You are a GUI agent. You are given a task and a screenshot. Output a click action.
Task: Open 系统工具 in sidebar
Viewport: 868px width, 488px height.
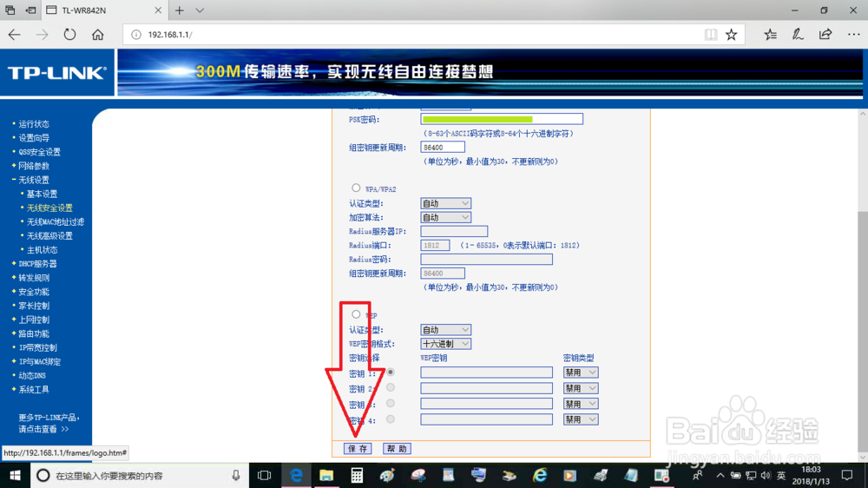coord(34,389)
